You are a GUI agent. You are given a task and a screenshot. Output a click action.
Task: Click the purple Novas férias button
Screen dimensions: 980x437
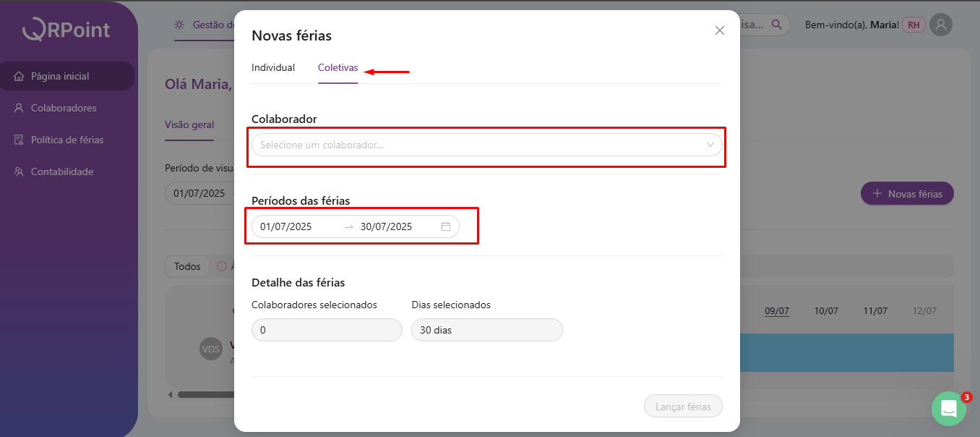[906, 194]
